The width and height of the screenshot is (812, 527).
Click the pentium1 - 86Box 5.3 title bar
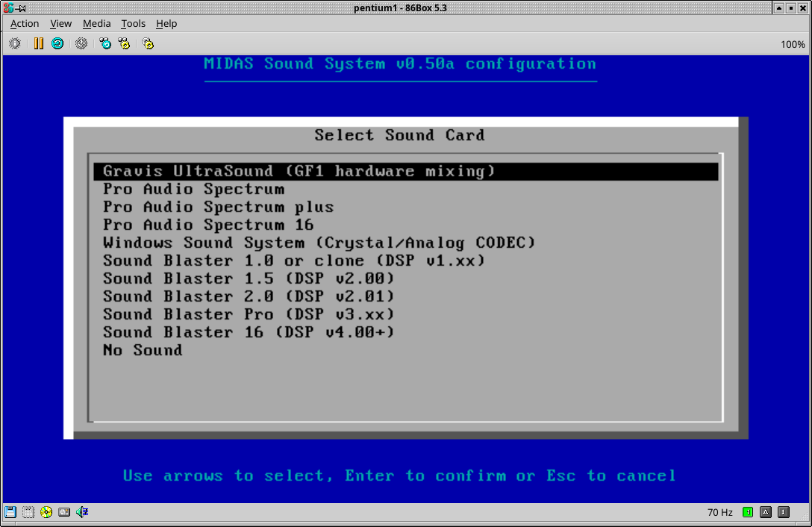point(400,7)
